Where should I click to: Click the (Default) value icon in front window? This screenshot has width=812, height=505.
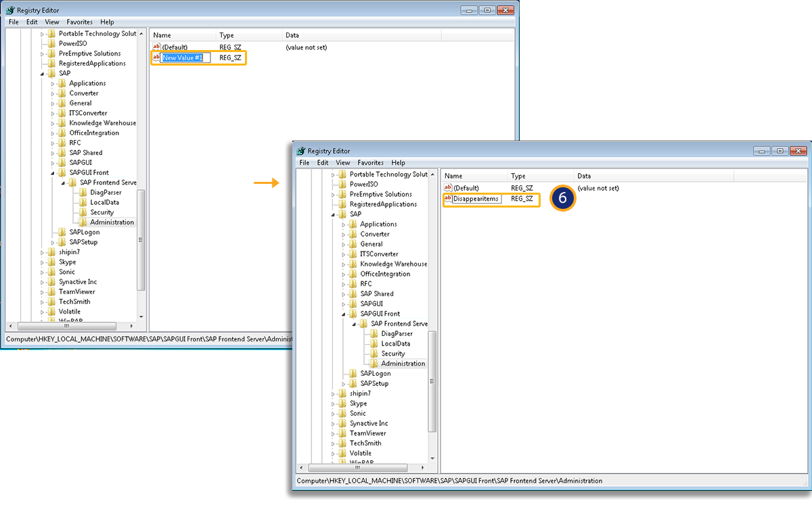447,187
